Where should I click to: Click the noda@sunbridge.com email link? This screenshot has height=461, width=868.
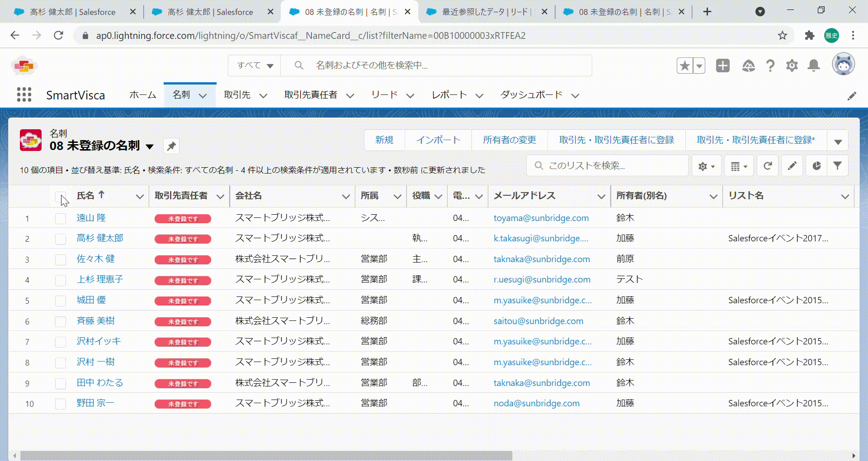point(537,403)
